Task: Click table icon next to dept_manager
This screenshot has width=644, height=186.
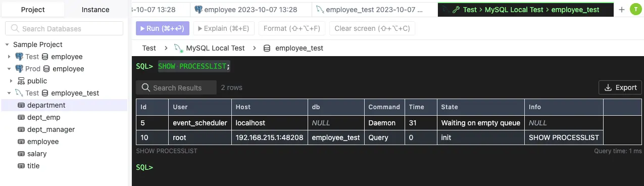Action: pos(21,129)
